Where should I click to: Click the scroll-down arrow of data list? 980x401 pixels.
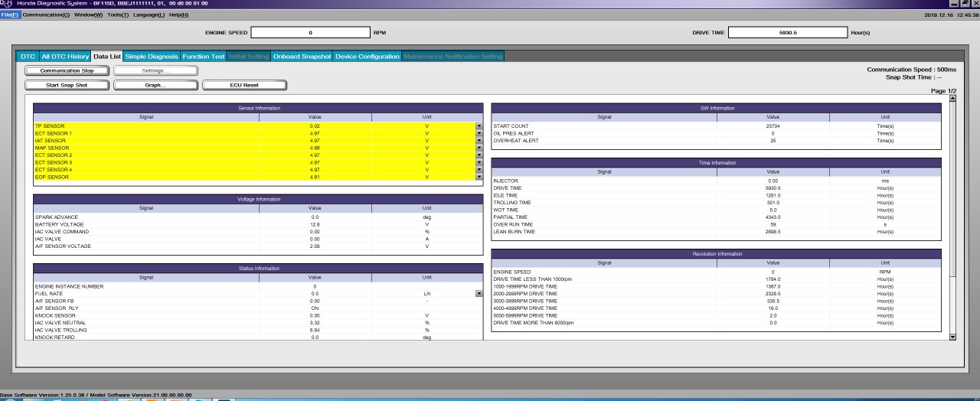952,337
